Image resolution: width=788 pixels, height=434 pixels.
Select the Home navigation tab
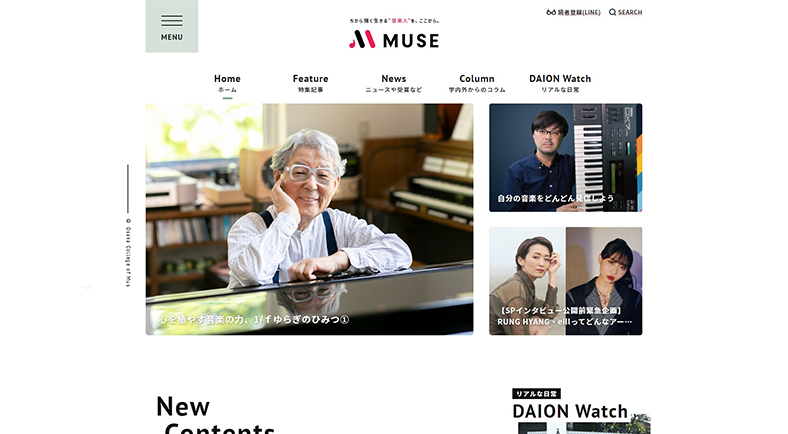[227, 83]
